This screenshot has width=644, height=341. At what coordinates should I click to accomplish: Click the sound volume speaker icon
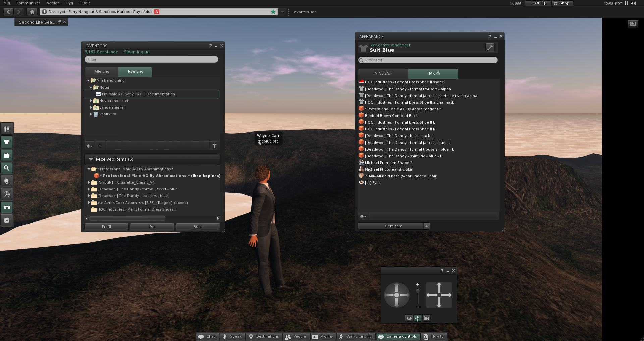tap(633, 3)
